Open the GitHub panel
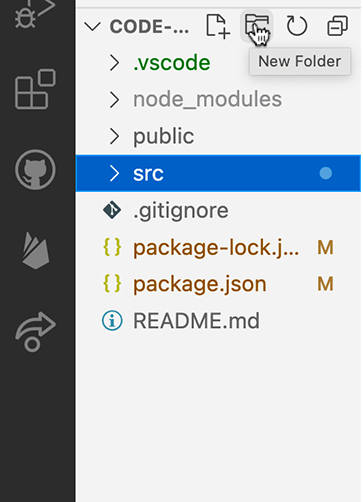363x502 pixels. coord(35,169)
